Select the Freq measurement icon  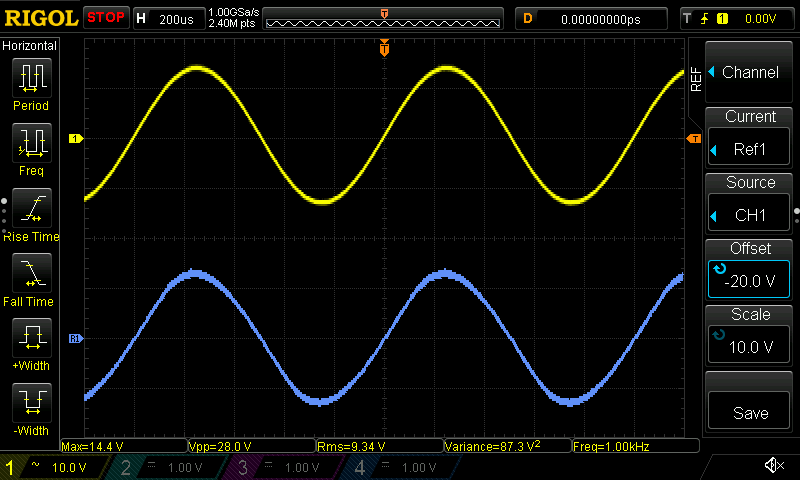(31, 143)
